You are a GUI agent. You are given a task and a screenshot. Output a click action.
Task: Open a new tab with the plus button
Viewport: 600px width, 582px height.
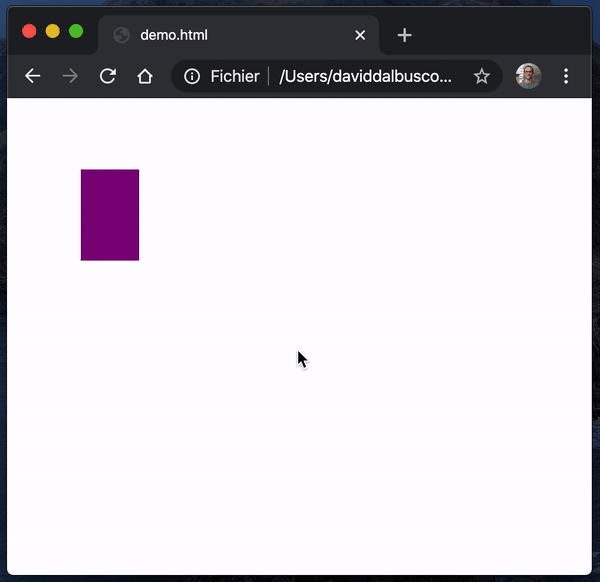[404, 35]
